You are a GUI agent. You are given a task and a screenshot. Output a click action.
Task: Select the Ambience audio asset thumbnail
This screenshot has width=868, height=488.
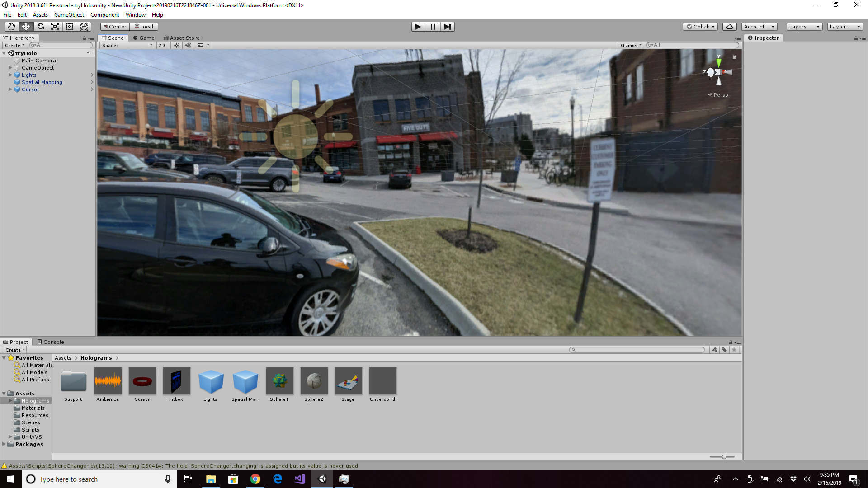108,381
